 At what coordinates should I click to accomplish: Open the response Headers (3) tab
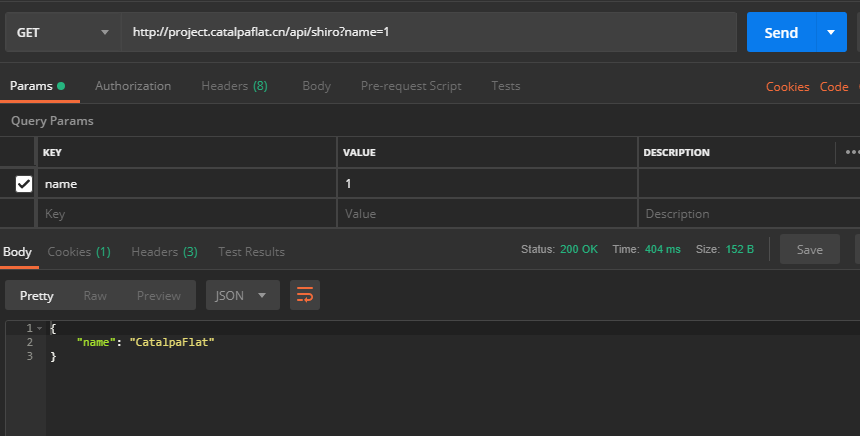coord(164,252)
